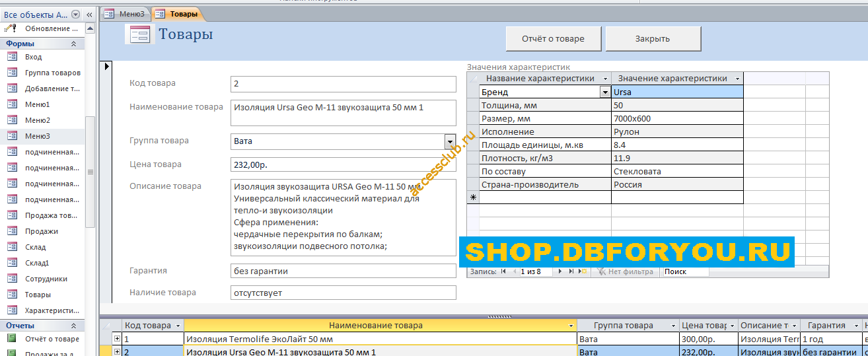Viewport: 868px width, 356px height.
Task: Select the Плотность, кг/м3 name cell
Action: click(x=545, y=159)
